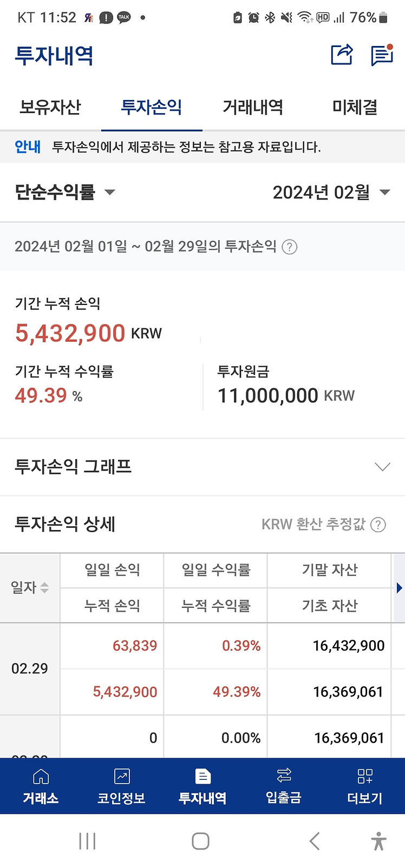The height and width of the screenshot is (868, 405).
Task: Open 2024년 02월 month selector
Action: pyautogui.click(x=331, y=192)
